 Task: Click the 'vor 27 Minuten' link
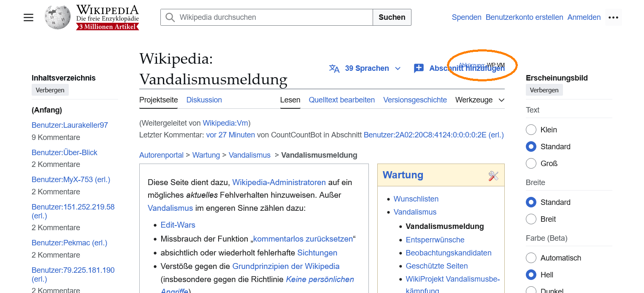(230, 135)
